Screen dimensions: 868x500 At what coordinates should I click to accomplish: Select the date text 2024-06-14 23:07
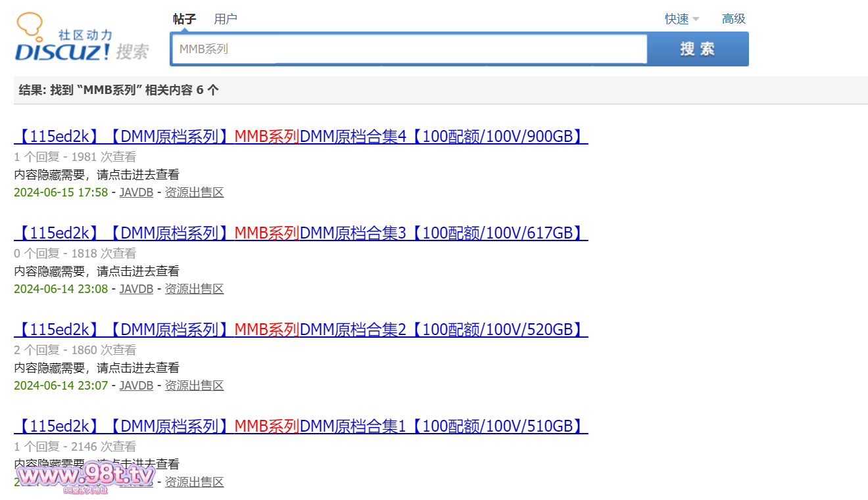tap(60, 386)
